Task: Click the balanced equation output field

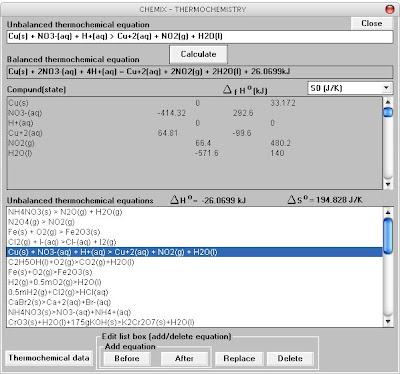Action: point(200,72)
